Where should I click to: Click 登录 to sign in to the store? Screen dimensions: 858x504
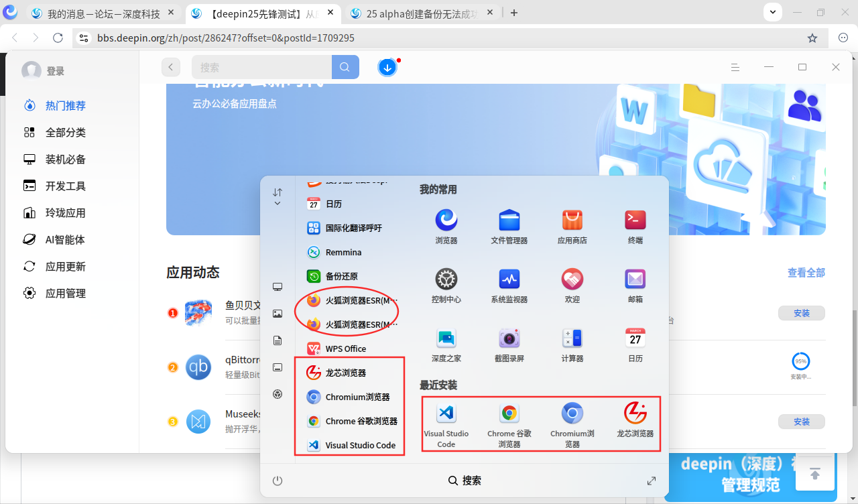click(x=55, y=71)
